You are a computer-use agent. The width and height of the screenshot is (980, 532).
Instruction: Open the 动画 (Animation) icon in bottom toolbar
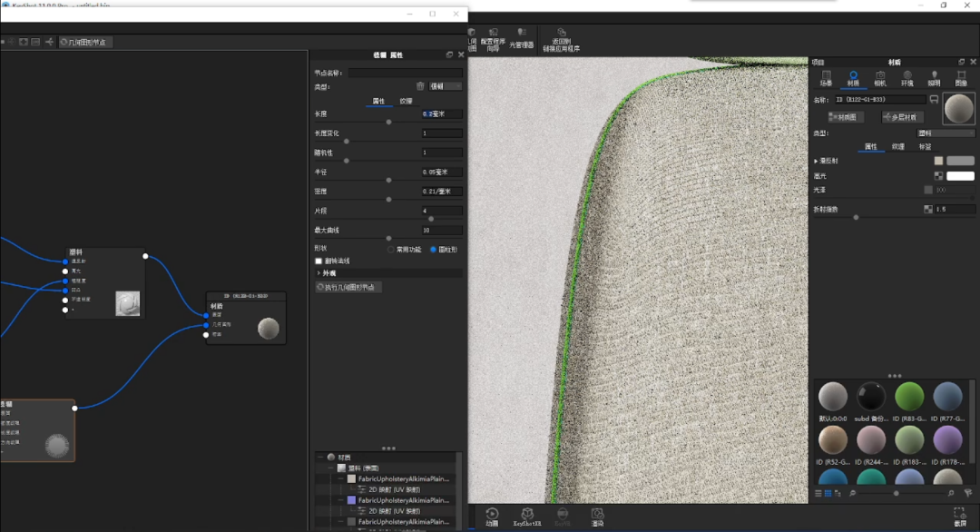point(492,517)
